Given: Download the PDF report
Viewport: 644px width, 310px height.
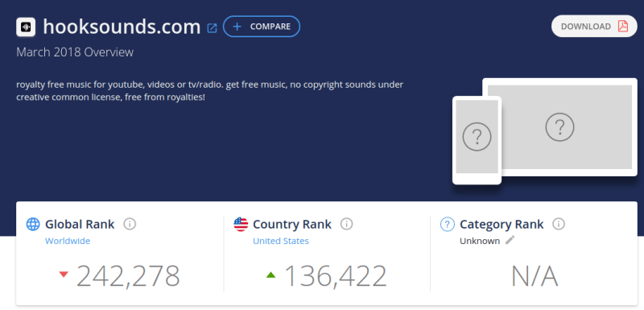Looking at the screenshot, I should tap(594, 27).
